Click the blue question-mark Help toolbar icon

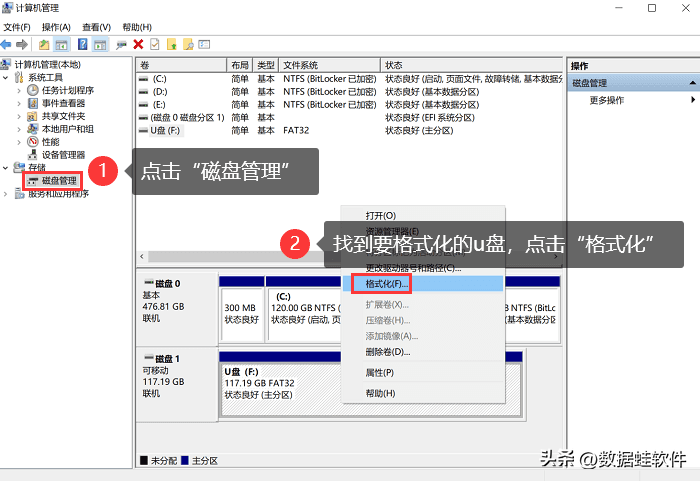point(83,45)
